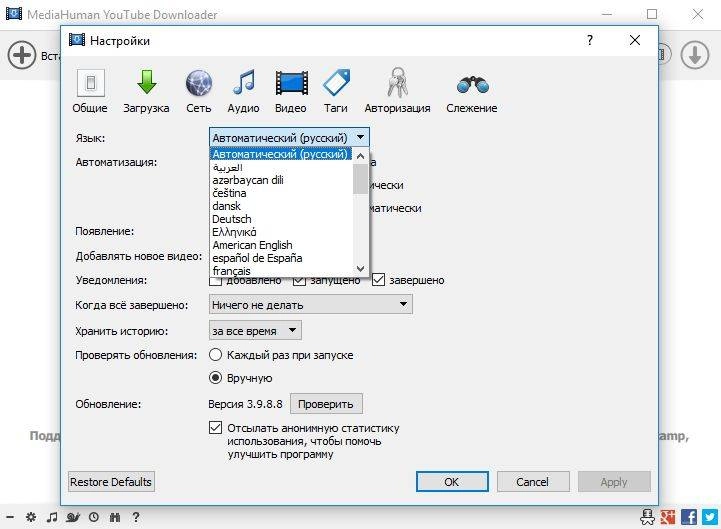The height and width of the screenshot is (529, 721).
Task: Click the minus icon in status bar
Action: 10,517
